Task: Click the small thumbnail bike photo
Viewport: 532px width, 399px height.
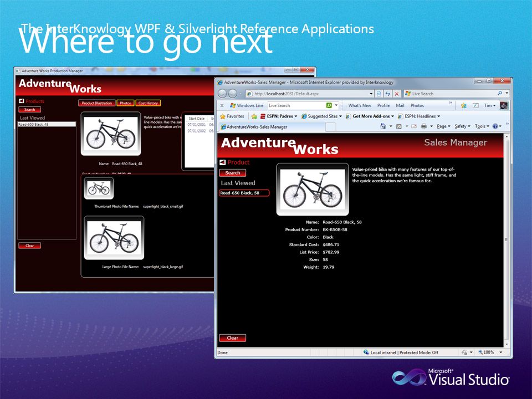Action: [99, 188]
